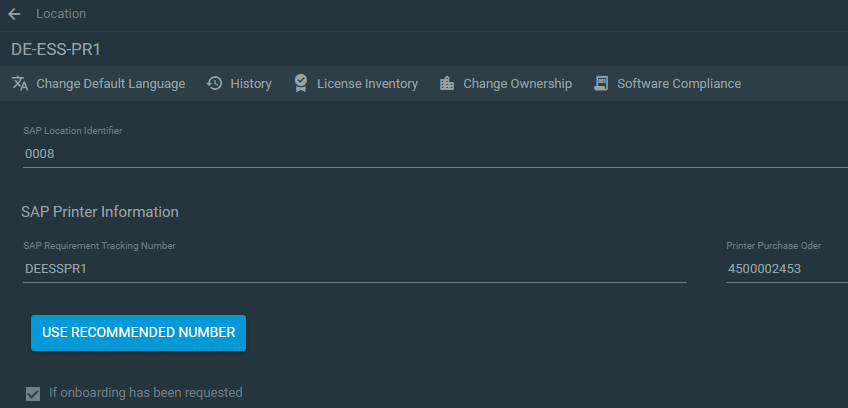
Task: Click the History clock icon
Action: [215, 83]
